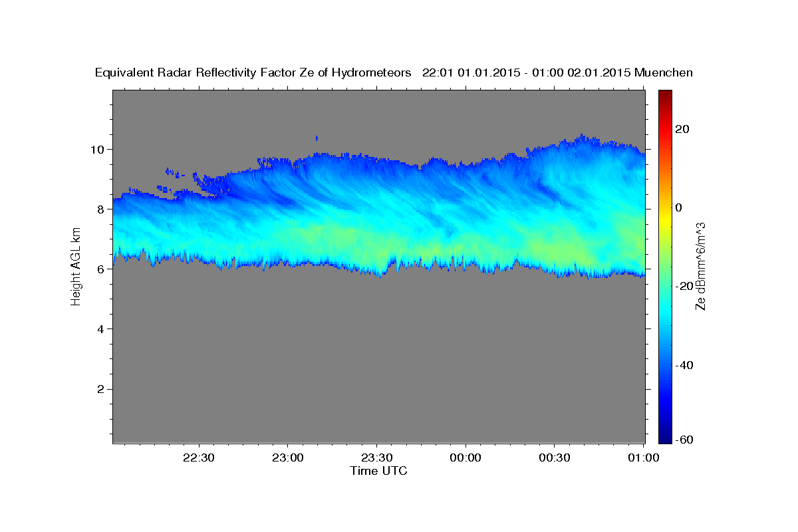This screenshot has height=532, width=798.
Task: Click the location label 'Muenchen'
Action: coord(664,73)
